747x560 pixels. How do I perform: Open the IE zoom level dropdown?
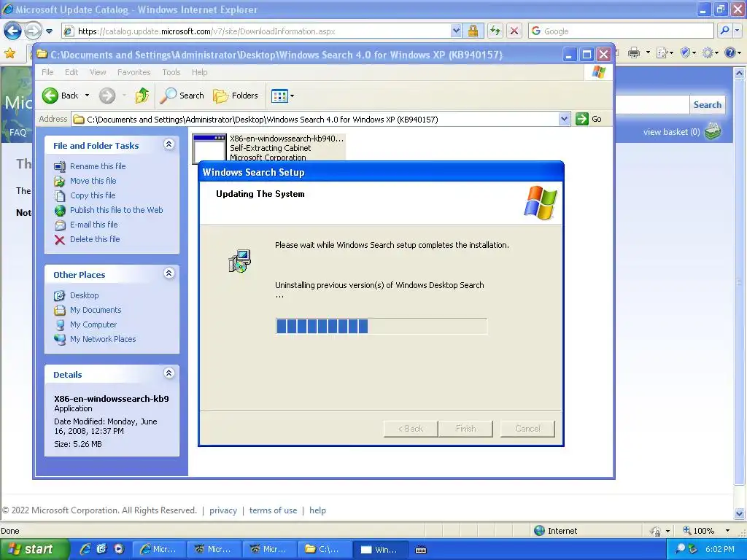[x=727, y=531]
